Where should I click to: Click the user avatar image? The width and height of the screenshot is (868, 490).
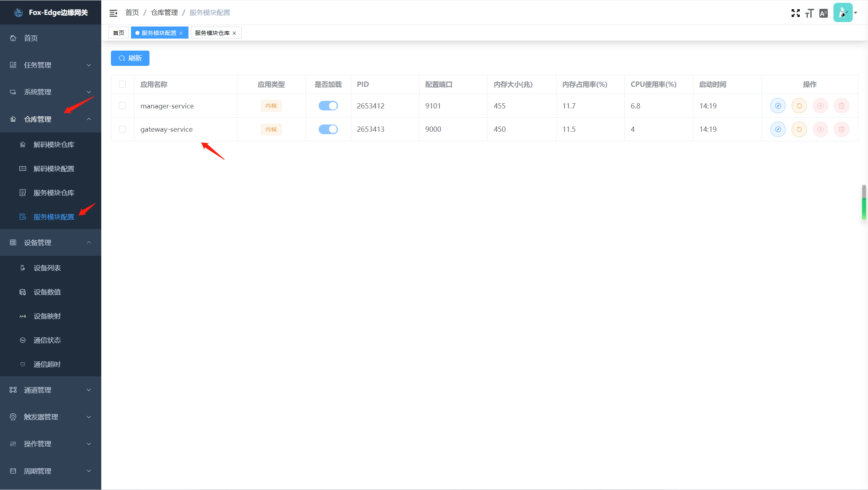click(843, 12)
